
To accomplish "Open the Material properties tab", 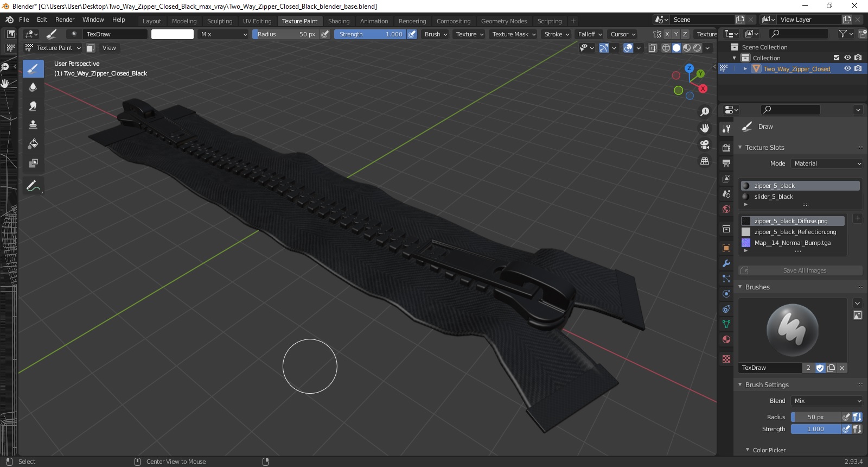I will pyautogui.click(x=726, y=339).
